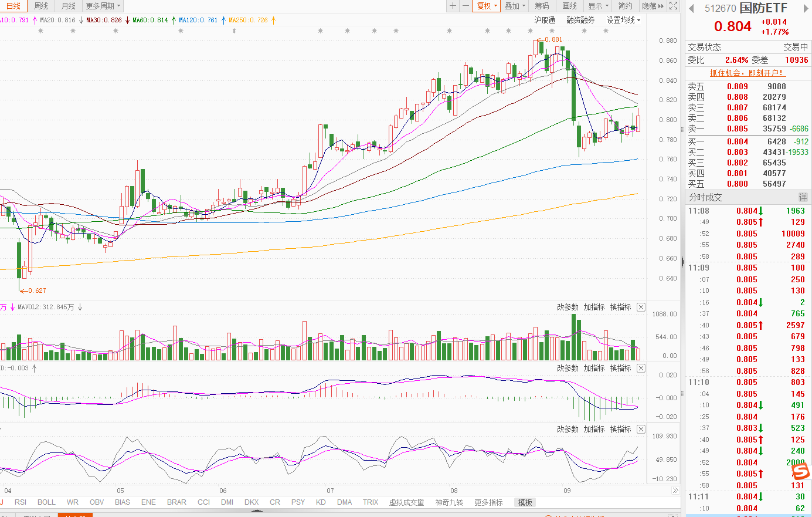The width and height of the screenshot is (812, 517).
Task: Click the zoom out minus icon
Action: click(x=466, y=6)
